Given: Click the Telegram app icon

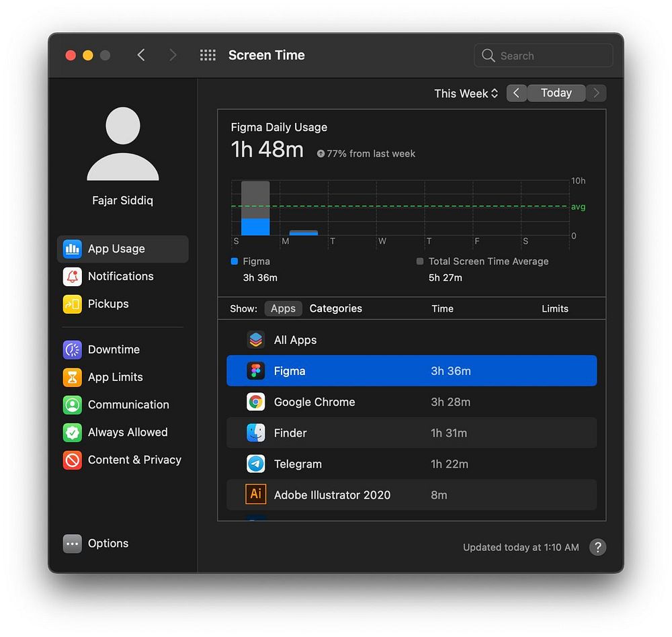Looking at the screenshot, I should pos(256,464).
